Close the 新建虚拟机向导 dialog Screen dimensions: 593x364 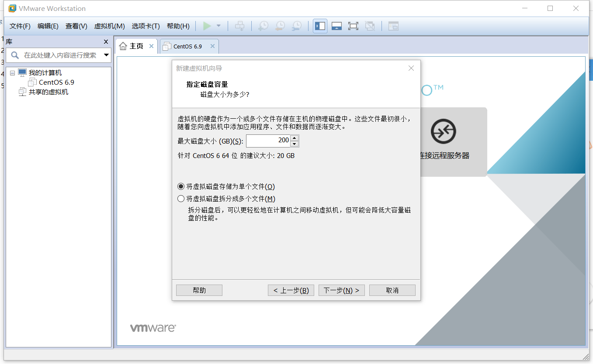(x=411, y=68)
